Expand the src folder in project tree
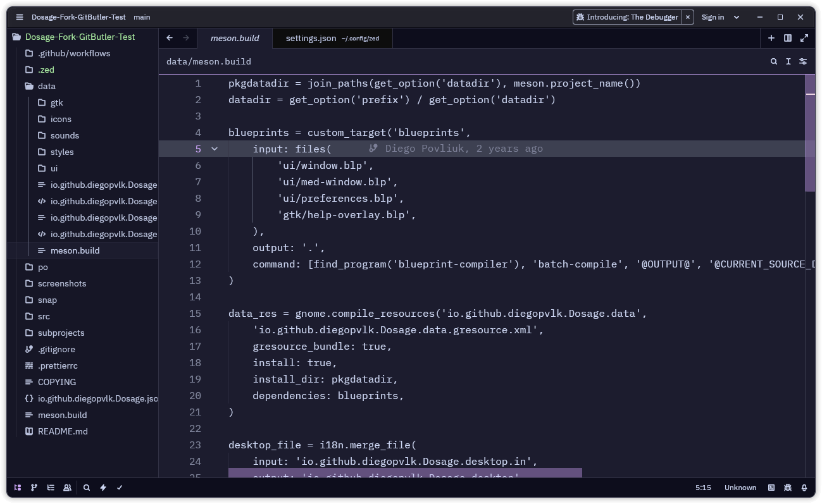The image size is (822, 504). click(44, 316)
